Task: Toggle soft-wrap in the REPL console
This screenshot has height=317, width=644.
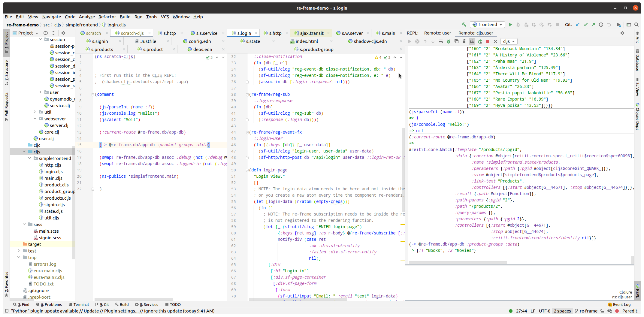Action: coord(440,41)
